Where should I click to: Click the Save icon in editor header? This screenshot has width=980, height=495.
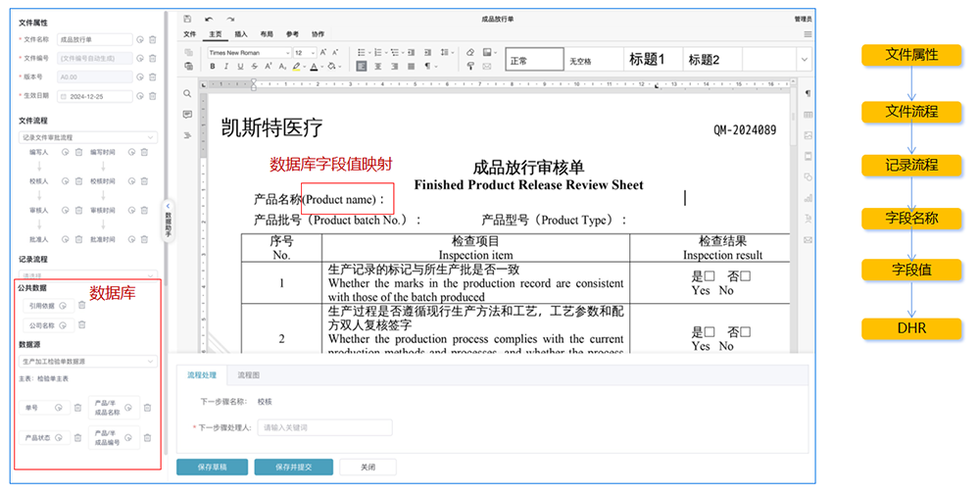tap(187, 19)
